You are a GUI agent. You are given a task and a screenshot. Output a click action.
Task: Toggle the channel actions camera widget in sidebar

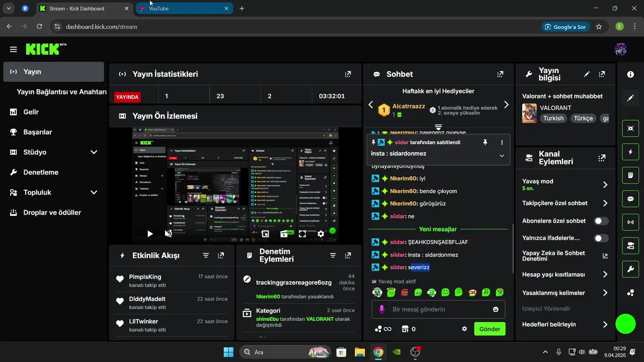[x=630, y=246]
